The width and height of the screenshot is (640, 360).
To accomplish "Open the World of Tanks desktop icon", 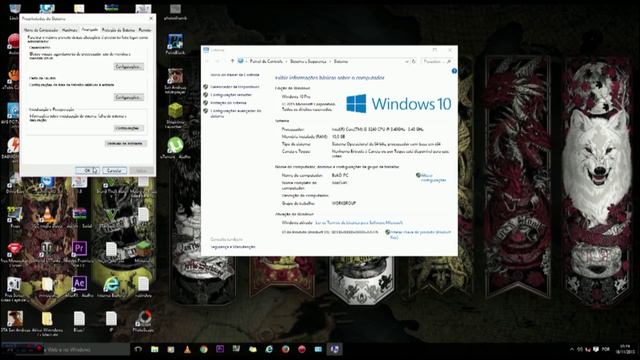I will 47,251.
